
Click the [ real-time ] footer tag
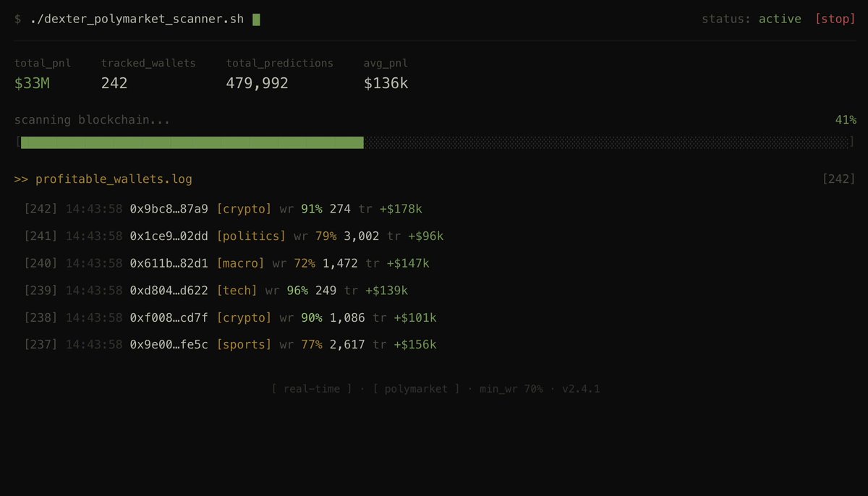[312, 389]
